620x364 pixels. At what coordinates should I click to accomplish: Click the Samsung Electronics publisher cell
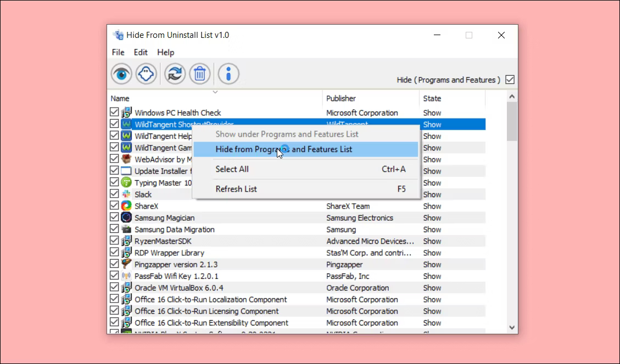point(360,218)
